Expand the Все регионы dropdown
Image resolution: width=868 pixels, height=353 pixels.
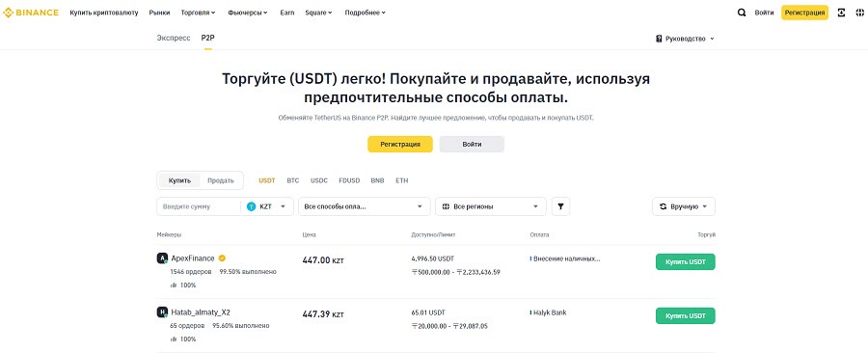point(491,206)
